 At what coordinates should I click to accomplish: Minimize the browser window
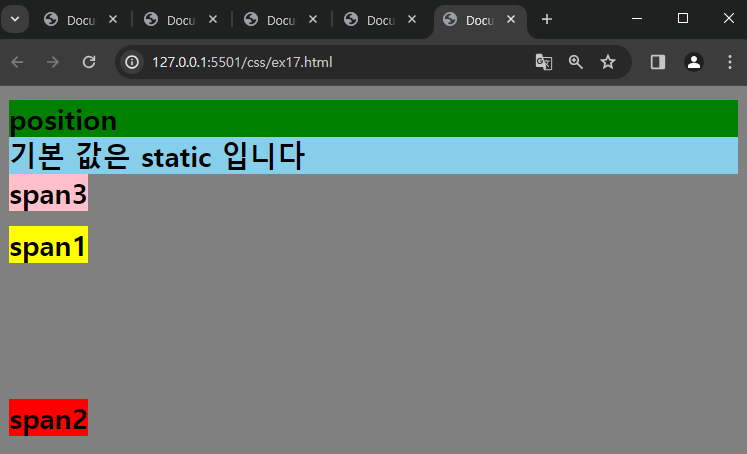637,19
